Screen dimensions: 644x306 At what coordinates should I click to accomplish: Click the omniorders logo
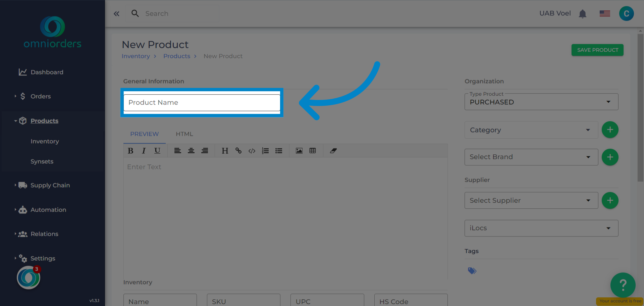[x=53, y=32]
